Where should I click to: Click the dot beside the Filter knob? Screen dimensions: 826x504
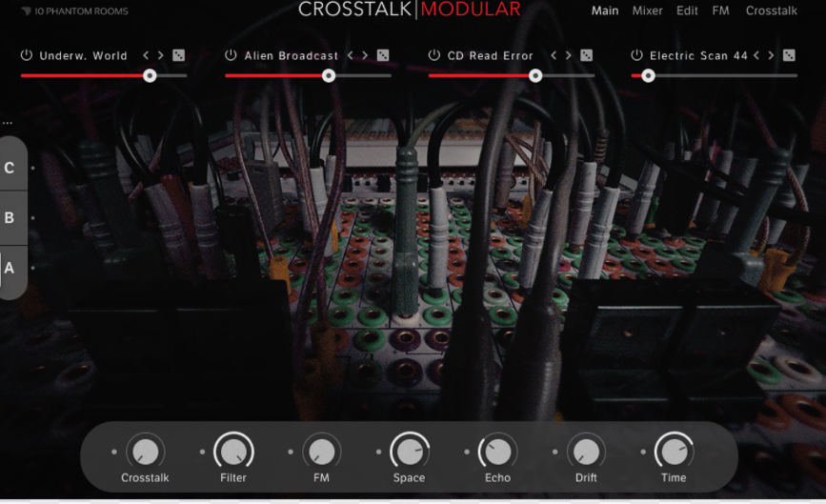202,452
